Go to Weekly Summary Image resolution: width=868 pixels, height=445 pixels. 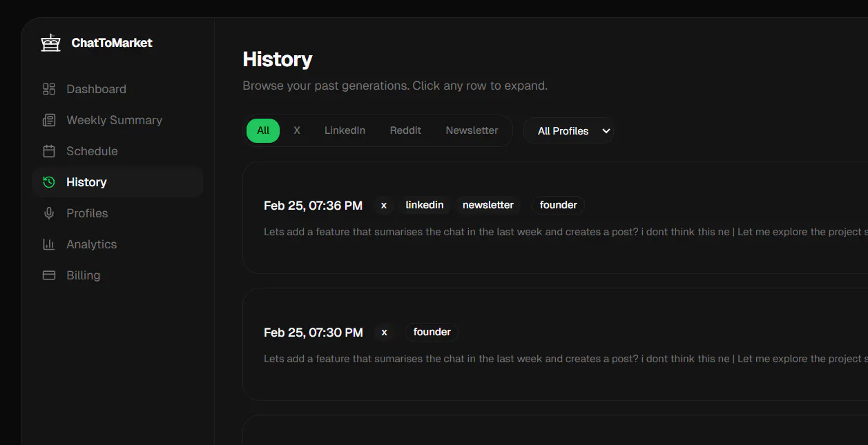(x=117, y=120)
